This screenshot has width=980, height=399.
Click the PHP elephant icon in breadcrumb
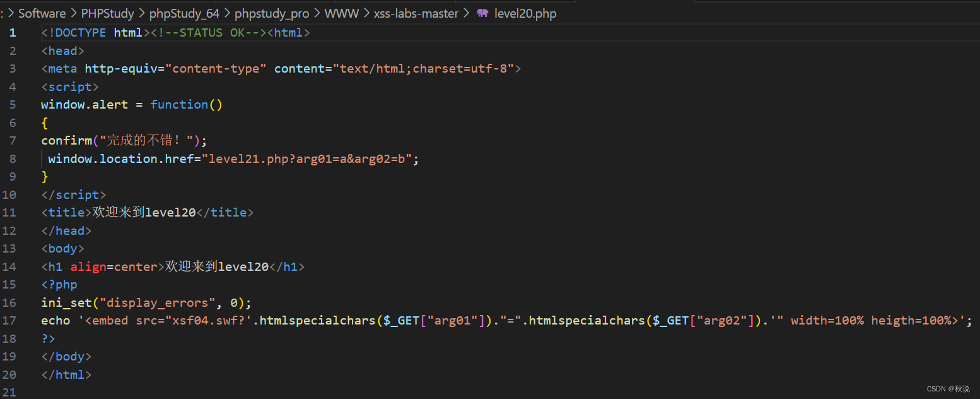(482, 13)
